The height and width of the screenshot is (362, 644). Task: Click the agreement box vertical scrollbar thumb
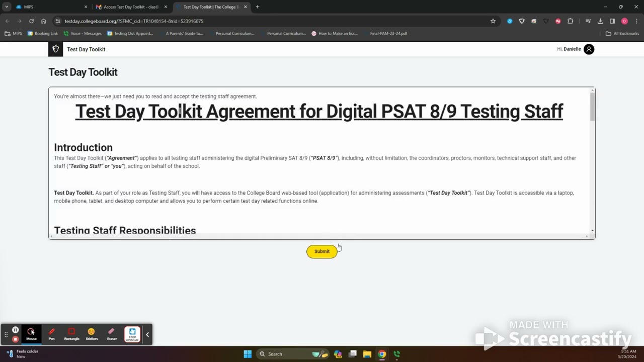point(593,106)
